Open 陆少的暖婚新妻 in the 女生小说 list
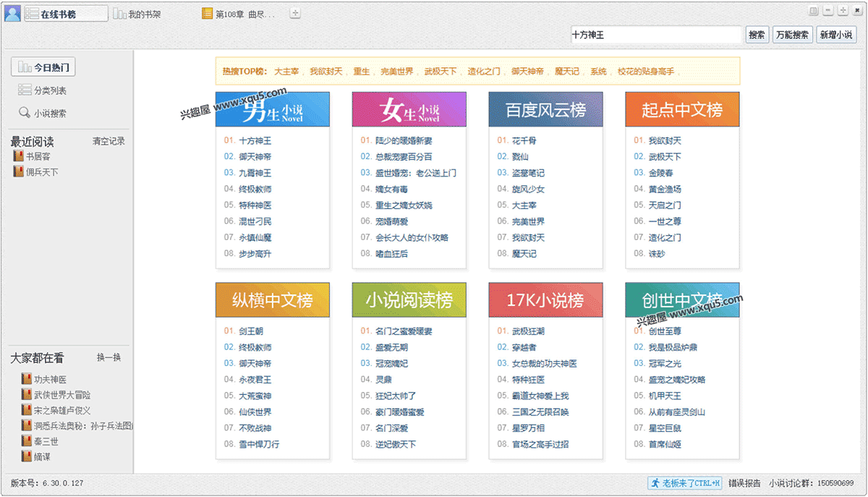This screenshot has width=868, height=497. tap(404, 140)
